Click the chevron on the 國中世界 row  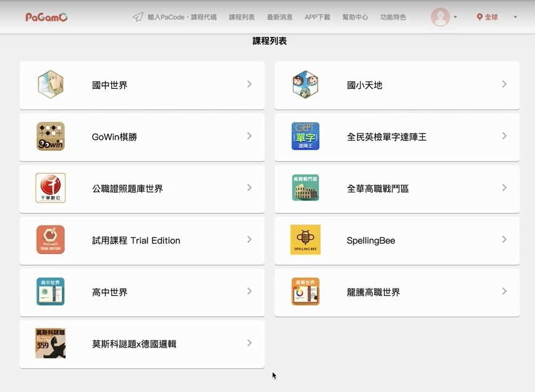click(249, 84)
